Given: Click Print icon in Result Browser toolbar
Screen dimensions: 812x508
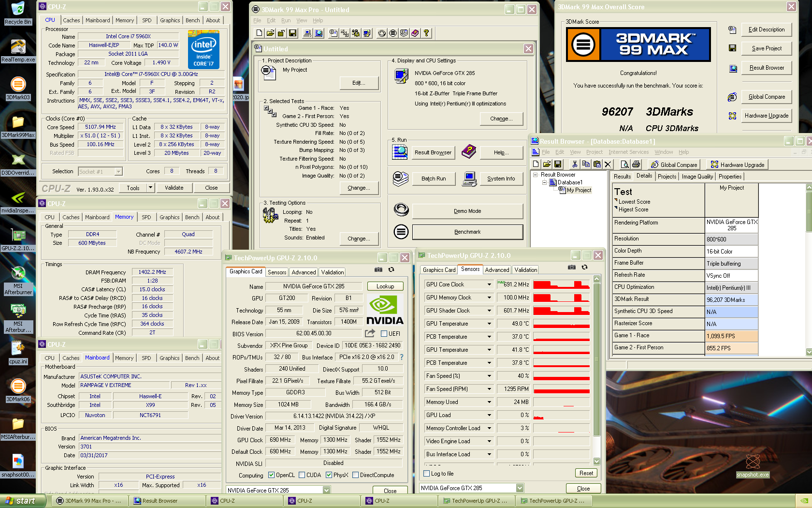Looking at the screenshot, I should click(x=636, y=164).
